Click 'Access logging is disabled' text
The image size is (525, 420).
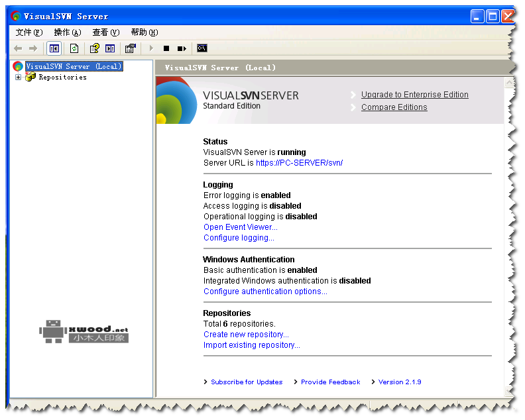(x=252, y=206)
